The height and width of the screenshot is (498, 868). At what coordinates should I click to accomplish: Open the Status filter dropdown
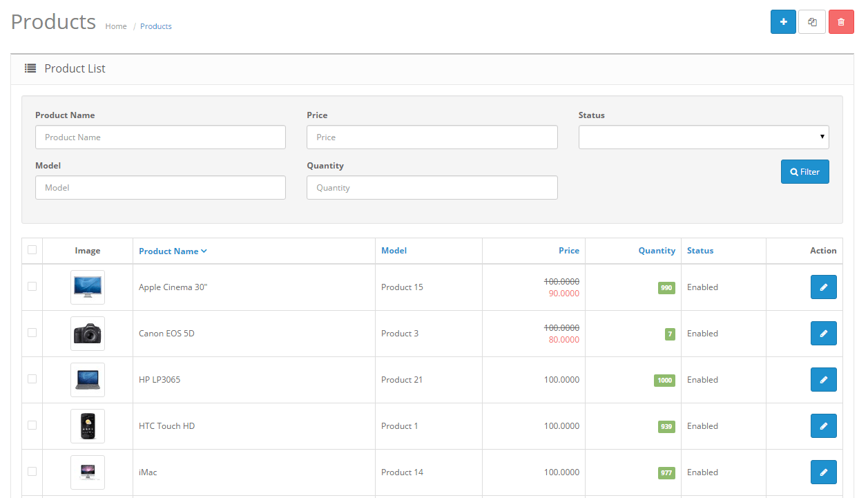click(703, 137)
